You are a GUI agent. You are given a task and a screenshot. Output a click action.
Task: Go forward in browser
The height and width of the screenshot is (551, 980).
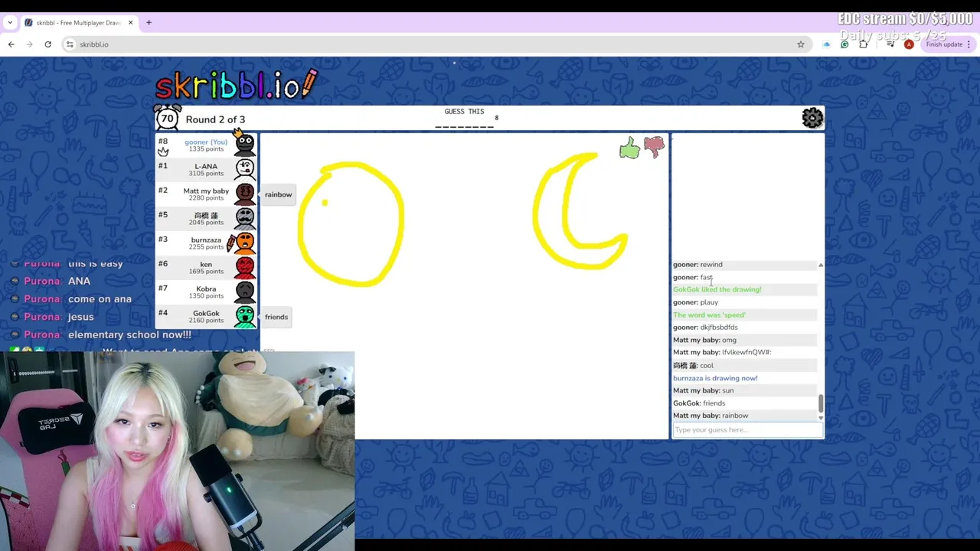coord(30,44)
